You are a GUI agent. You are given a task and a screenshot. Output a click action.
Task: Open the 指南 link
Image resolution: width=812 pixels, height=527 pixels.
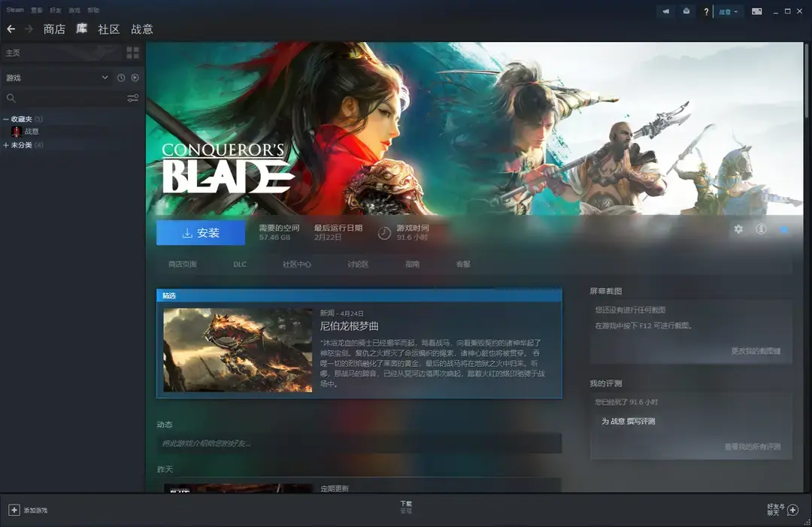pos(412,264)
